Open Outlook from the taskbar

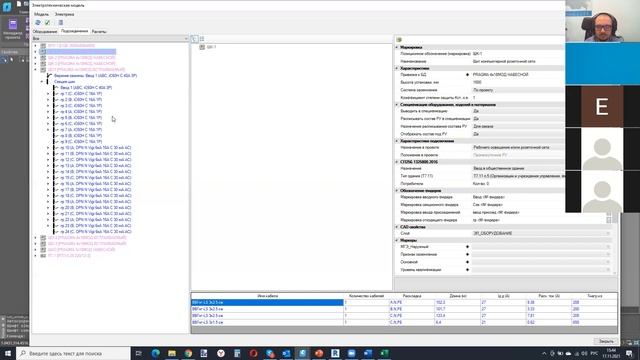286,353
